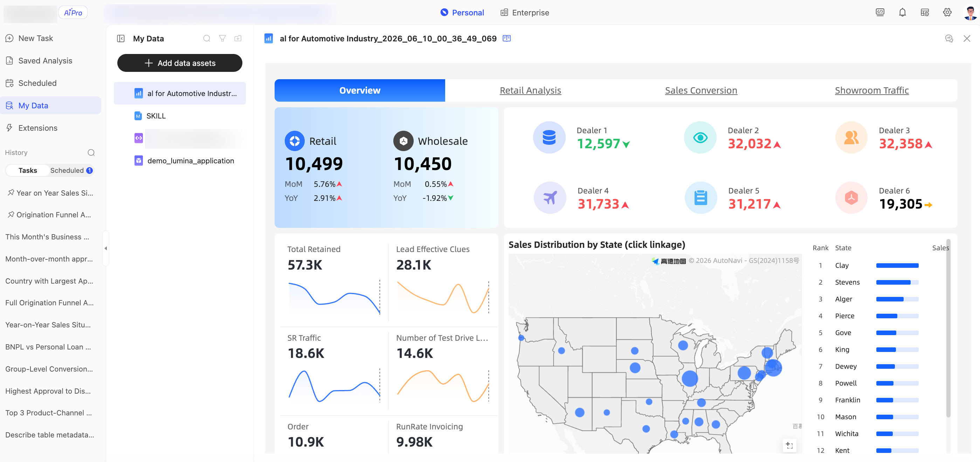Viewport: 980px width, 462px height.
Task: Click the Alger sales bar
Action: point(897,299)
